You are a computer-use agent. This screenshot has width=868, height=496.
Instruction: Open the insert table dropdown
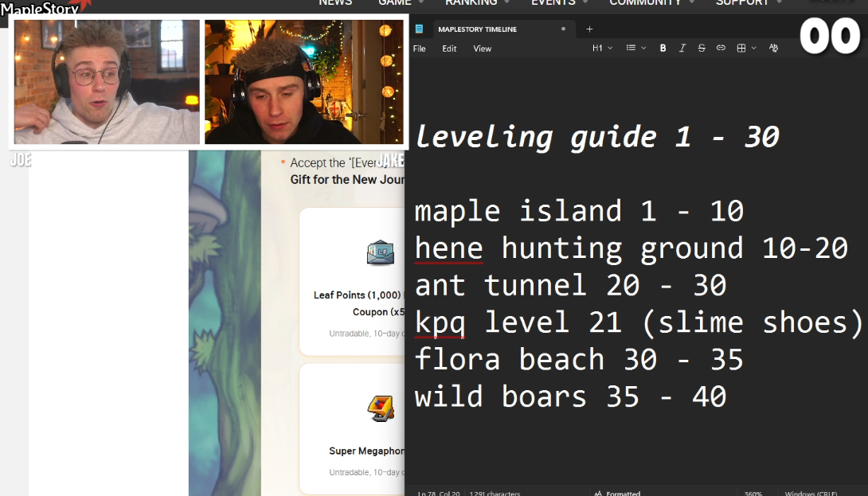[x=746, y=48]
